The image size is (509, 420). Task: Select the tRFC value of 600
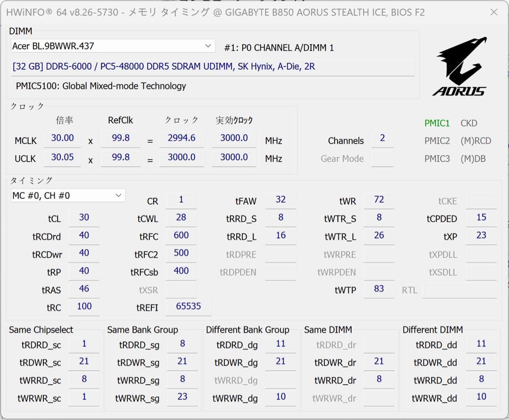coord(181,235)
